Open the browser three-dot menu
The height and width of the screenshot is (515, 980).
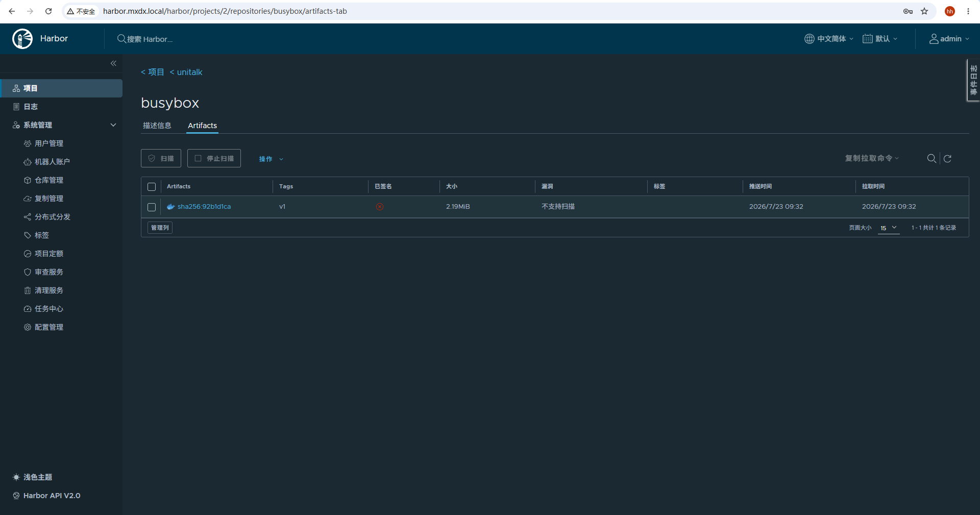pyautogui.click(x=968, y=11)
